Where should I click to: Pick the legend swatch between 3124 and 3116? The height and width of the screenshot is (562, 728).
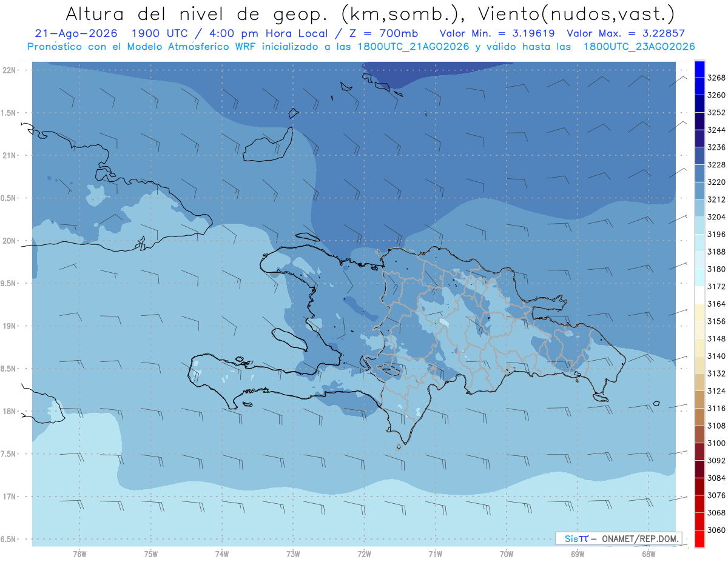[699, 400]
